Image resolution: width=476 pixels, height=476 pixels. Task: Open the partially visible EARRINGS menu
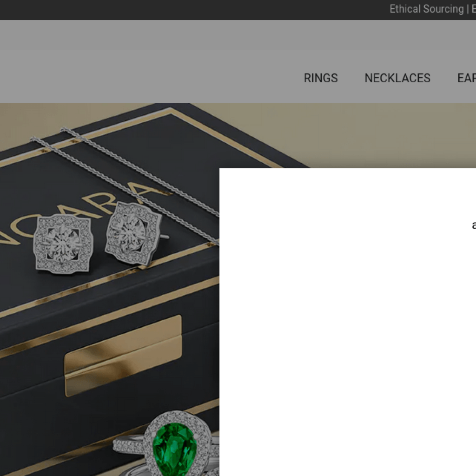click(467, 78)
